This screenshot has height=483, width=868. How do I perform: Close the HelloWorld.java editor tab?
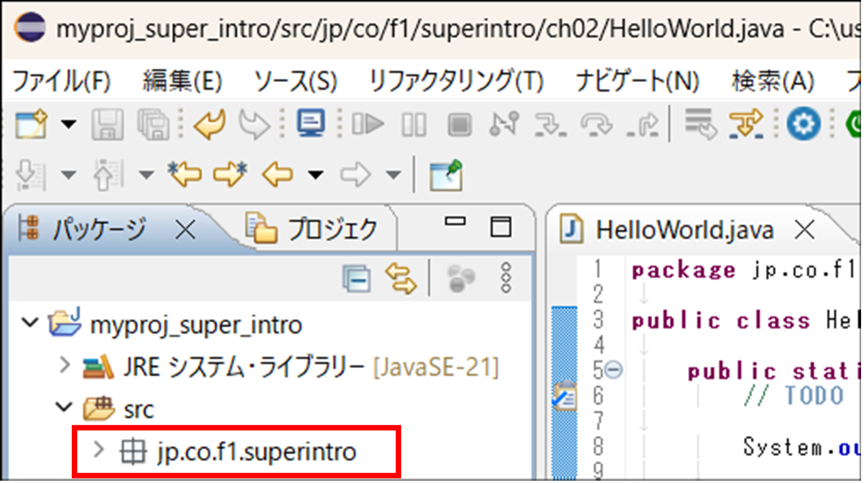804,229
